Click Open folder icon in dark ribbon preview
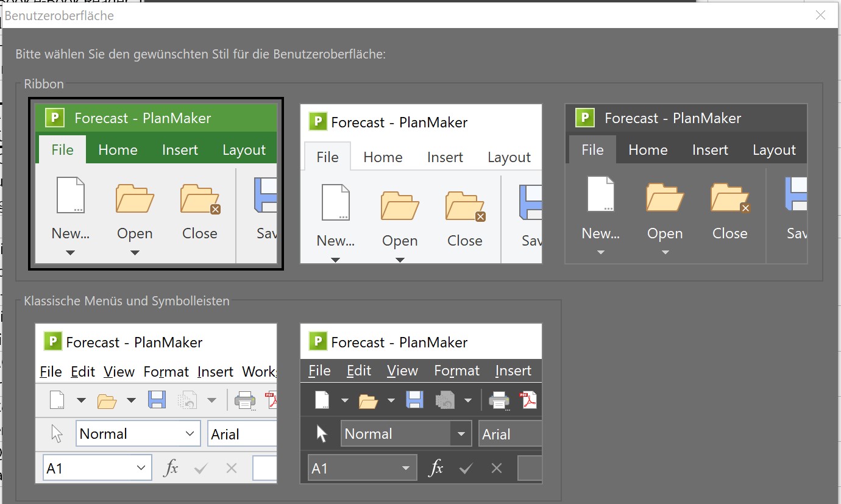Viewport: 841px width, 504px height. pyautogui.click(x=665, y=198)
